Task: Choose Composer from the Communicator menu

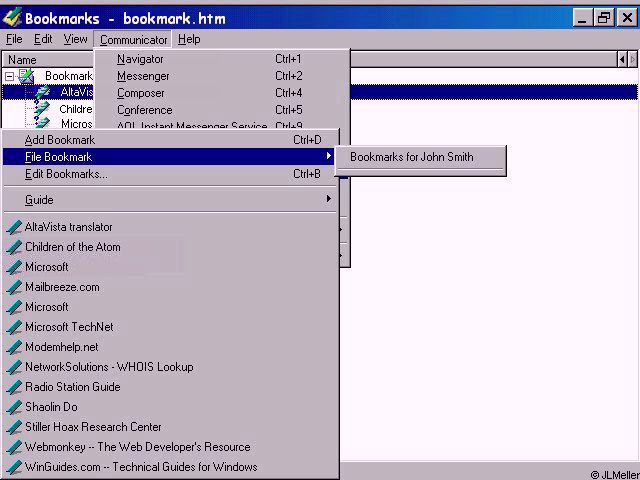Action: click(222, 93)
